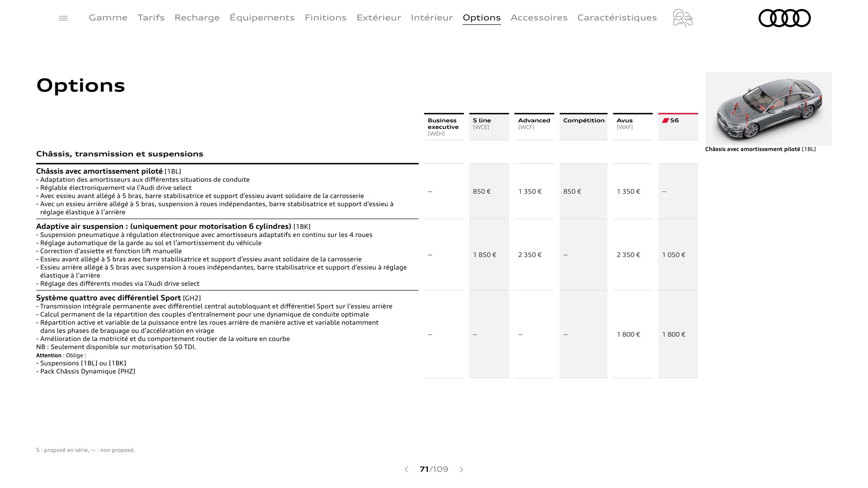Select Compétition column header
Viewport: 868px width, 488px height.
[584, 127]
